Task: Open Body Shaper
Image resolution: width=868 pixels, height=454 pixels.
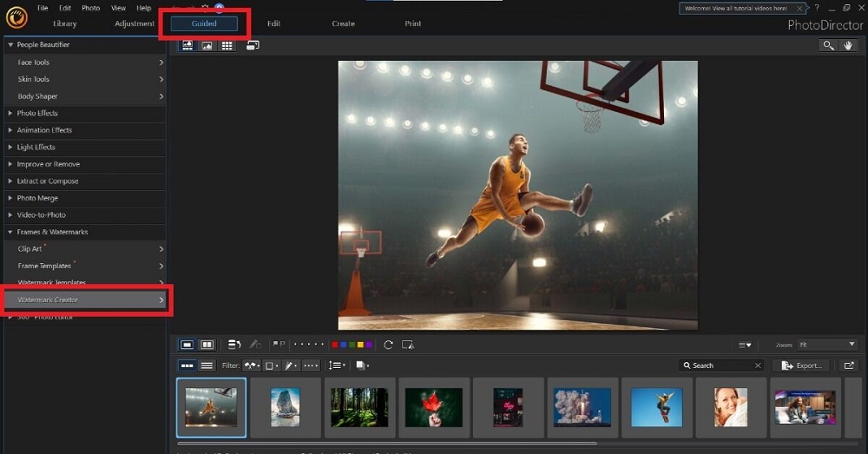Action: (x=85, y=96)
